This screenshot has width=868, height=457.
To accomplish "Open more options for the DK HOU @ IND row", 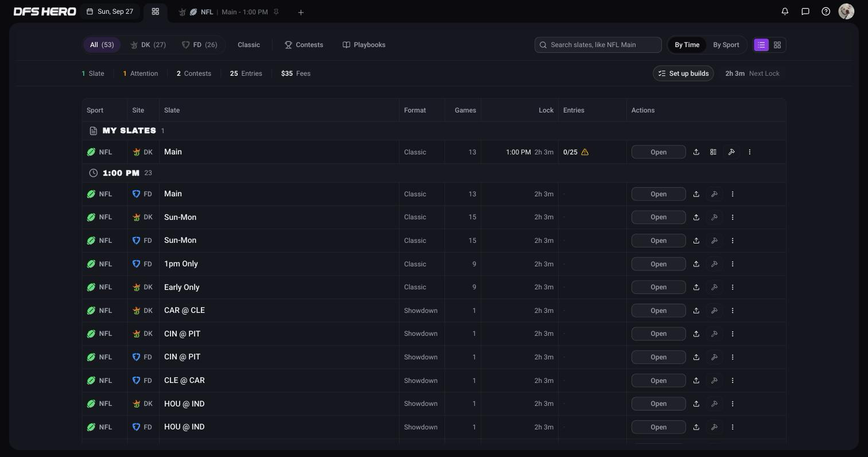I will point(733,404).
